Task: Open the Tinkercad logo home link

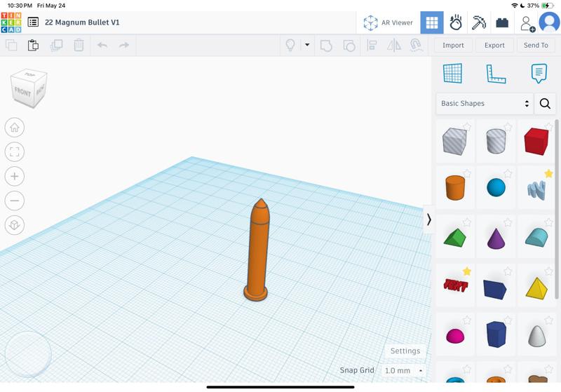Action: [x=11, y=22]
